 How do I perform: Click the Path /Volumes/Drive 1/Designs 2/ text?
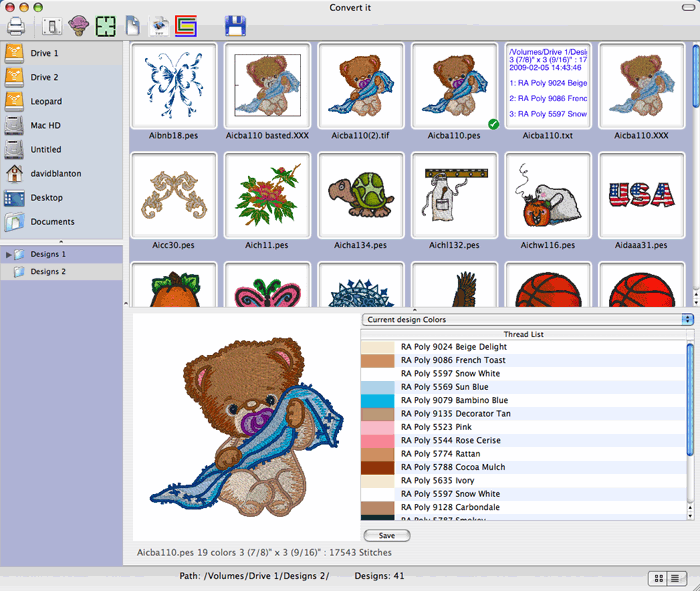[254, 576]
